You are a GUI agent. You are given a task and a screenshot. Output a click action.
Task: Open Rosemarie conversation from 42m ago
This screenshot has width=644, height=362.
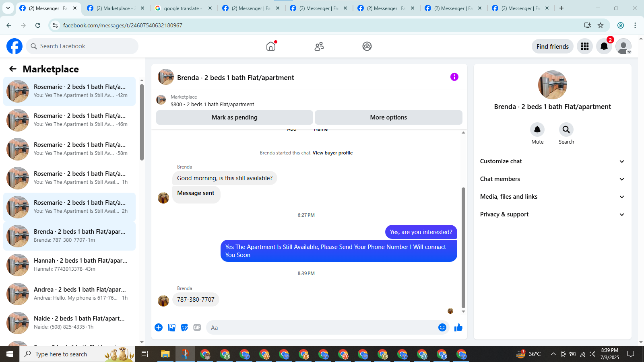(x=69, y=91)
